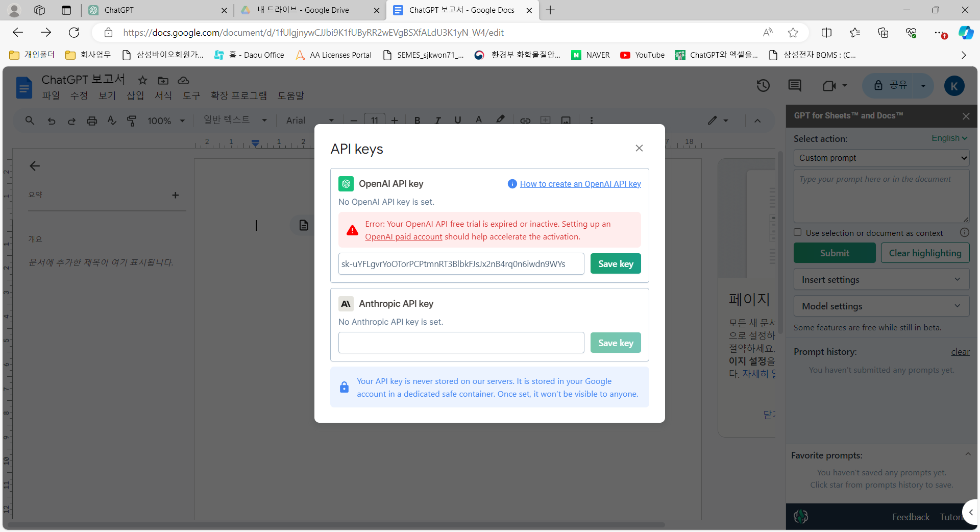
Task: Open the Google Docs home icon
Action: point(23,87)
